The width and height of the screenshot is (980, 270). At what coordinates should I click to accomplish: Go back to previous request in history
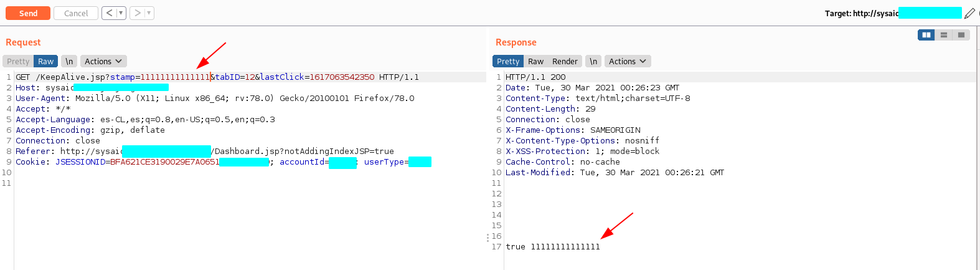tap(109, 13)
